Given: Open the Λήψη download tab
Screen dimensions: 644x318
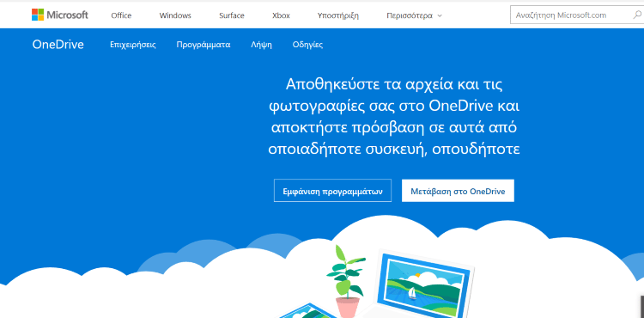Looking at the screenshot, I should click(x=261, y=45).
